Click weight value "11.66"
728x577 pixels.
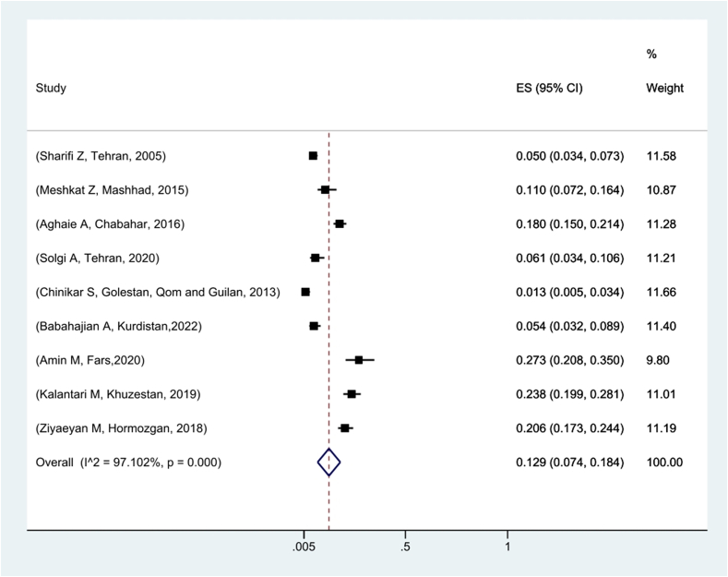(x=662, y=293)
